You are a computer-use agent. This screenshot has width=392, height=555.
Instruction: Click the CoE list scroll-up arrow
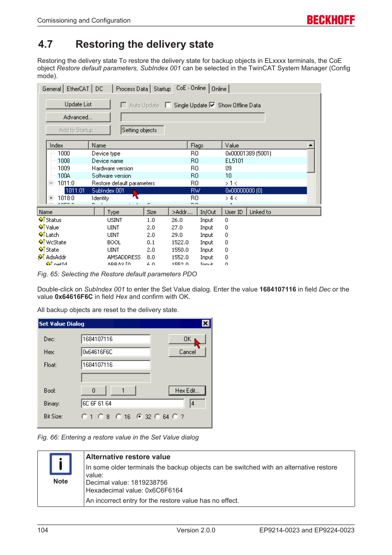311,145
